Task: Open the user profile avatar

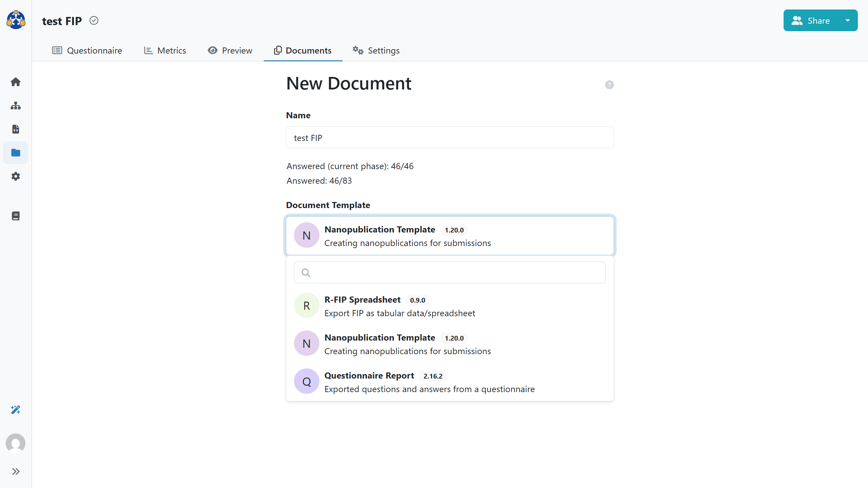Action: (16, 443)
